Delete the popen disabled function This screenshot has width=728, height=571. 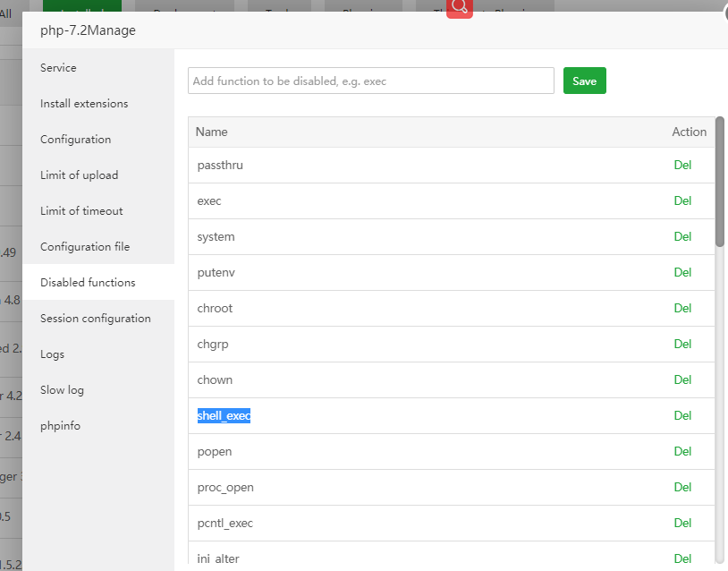[x=682, y=451]
